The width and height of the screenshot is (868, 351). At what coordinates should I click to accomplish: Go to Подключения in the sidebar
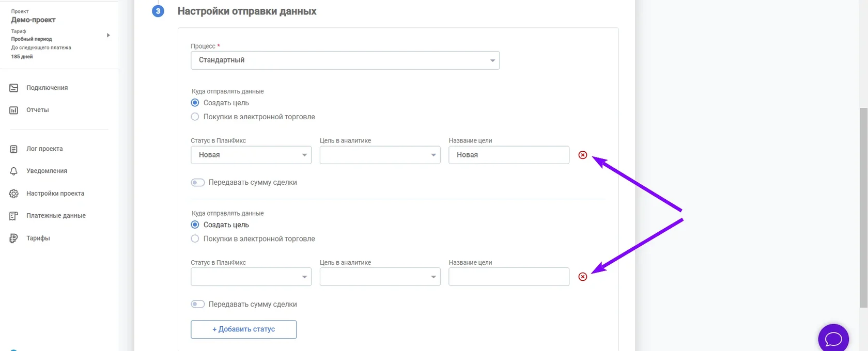[x=47, y=88]
